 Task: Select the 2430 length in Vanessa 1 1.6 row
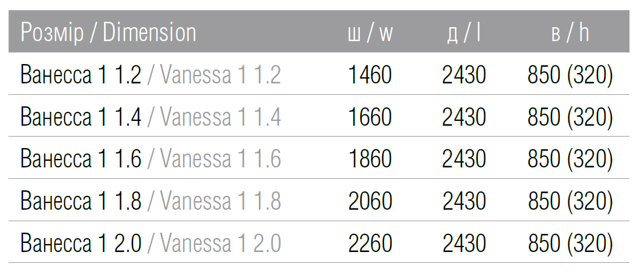(x=464, y=159)
